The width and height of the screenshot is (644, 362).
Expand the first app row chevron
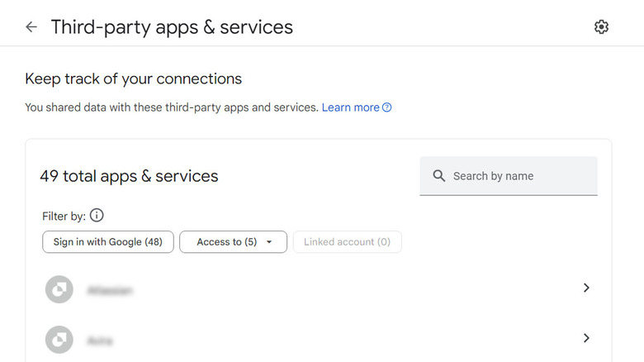click(586, 288)
